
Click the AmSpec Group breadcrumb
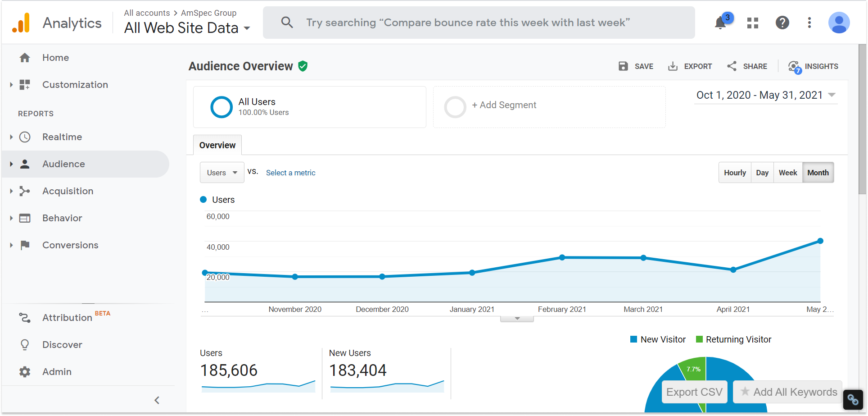click(208, 13)
